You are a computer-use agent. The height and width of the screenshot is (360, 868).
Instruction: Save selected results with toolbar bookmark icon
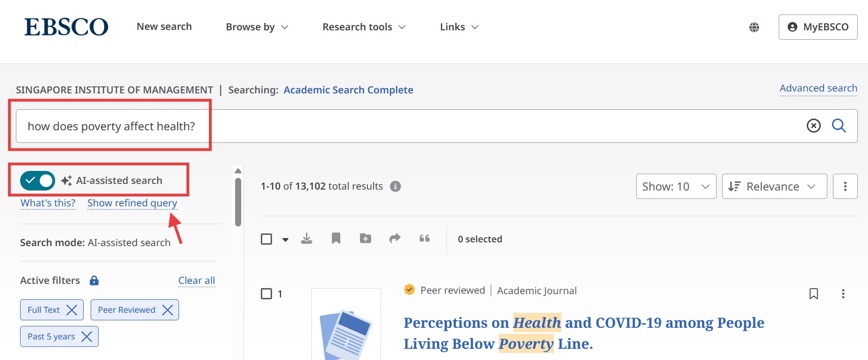tap(336, 239)
